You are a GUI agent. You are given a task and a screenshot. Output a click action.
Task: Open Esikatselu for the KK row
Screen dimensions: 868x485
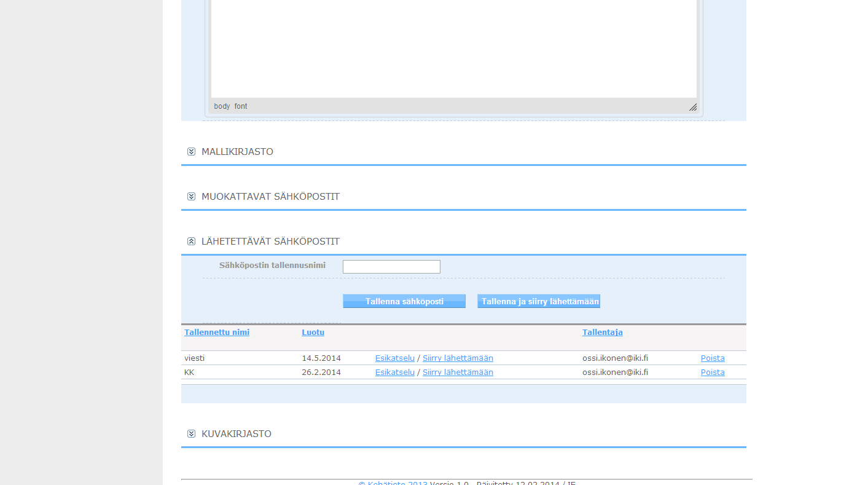(395, 373)
